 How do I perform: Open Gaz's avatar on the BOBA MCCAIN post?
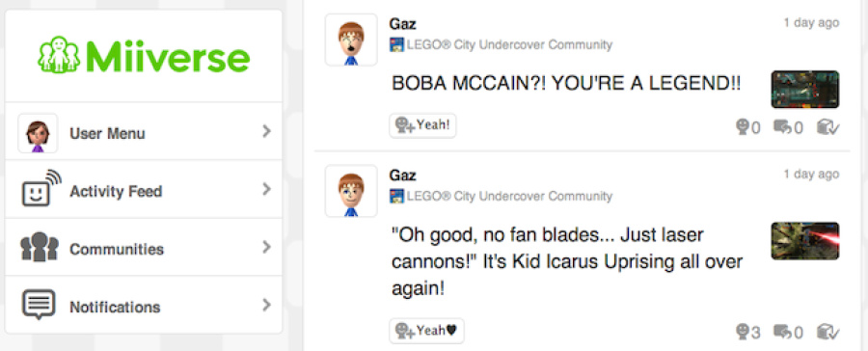coord(351,40)
